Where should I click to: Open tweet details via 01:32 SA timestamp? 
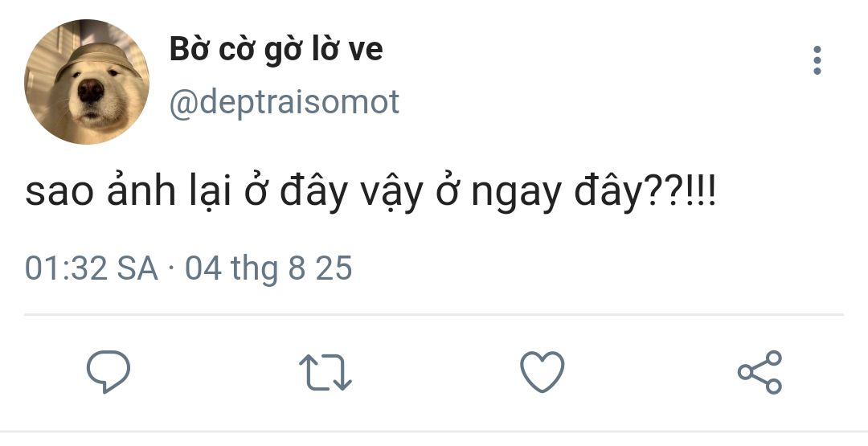click(x=91, y=268)
